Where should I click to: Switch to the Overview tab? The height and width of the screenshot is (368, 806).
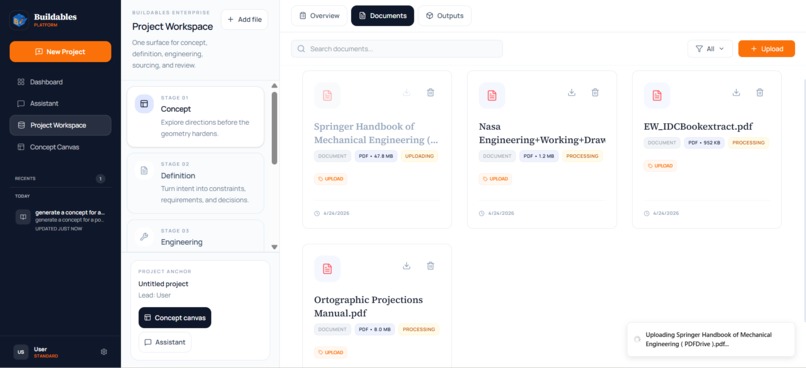point(319,16)
